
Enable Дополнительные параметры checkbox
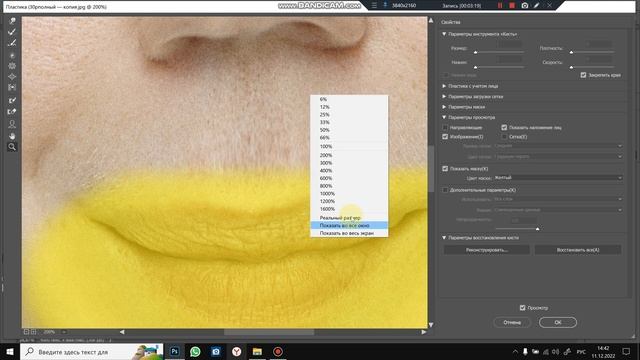[445, 190]
